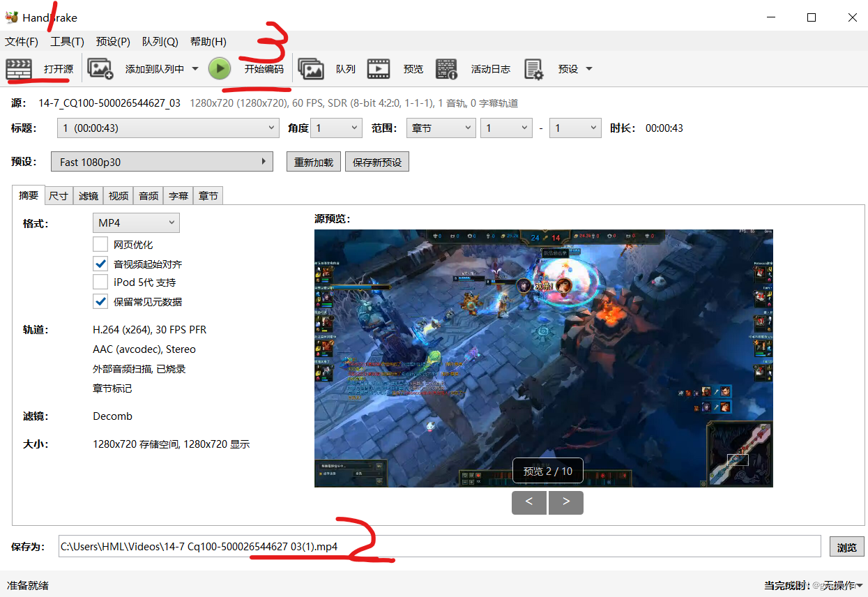
Task: Click the previous preview < button
Action: (x=529, y=503)
